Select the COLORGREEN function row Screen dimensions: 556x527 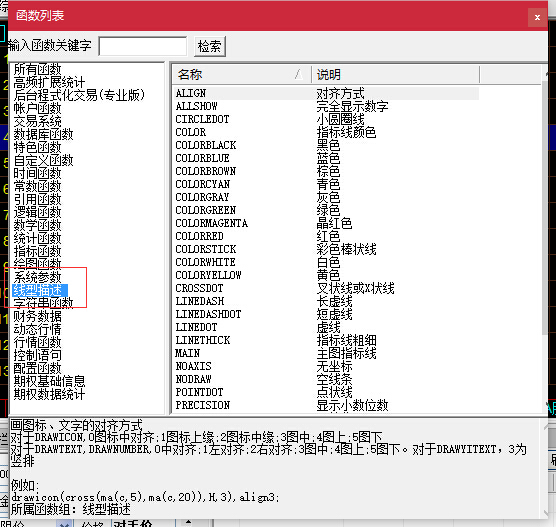[326, 210]
